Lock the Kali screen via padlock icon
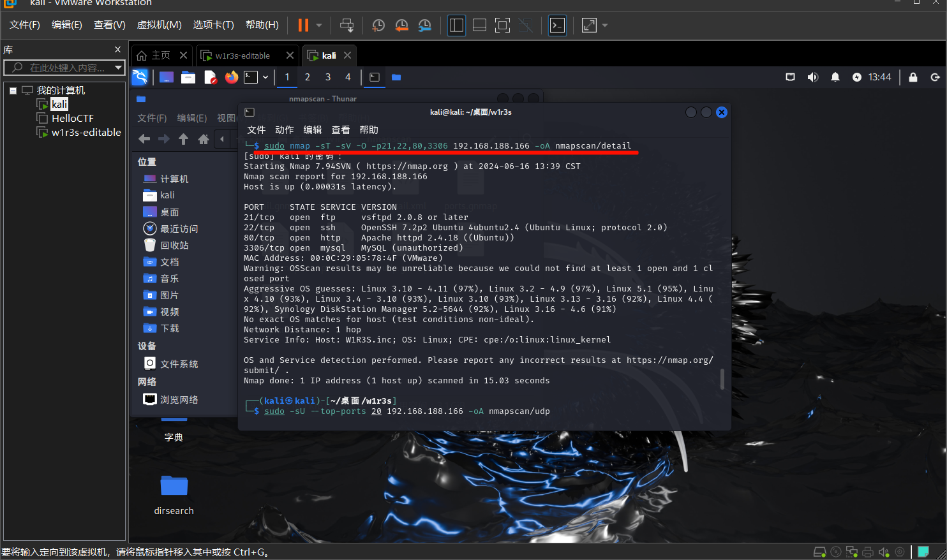The image size is (947, 560). (x=913, y=77)
